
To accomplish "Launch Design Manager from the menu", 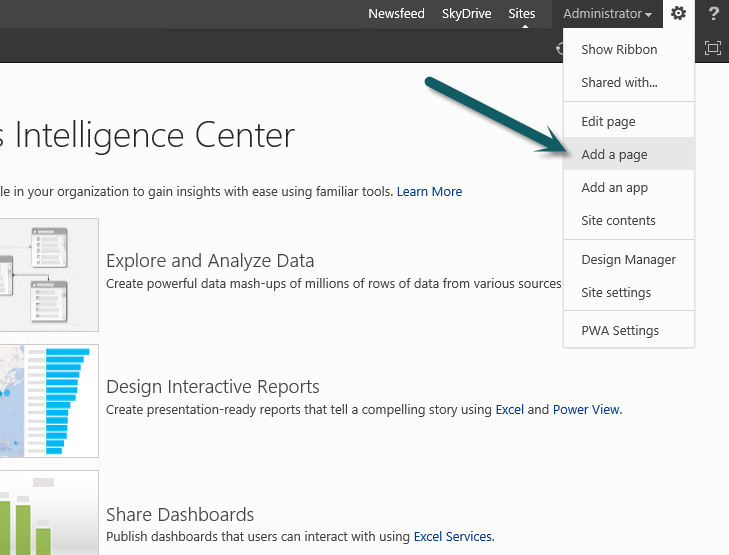I will pos(628,260).
